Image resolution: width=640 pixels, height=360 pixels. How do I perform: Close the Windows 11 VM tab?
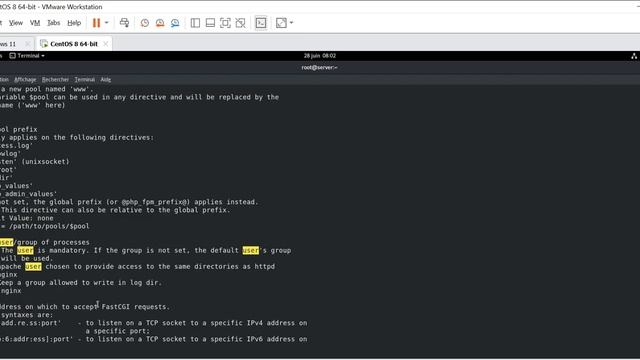coord(28,44)
